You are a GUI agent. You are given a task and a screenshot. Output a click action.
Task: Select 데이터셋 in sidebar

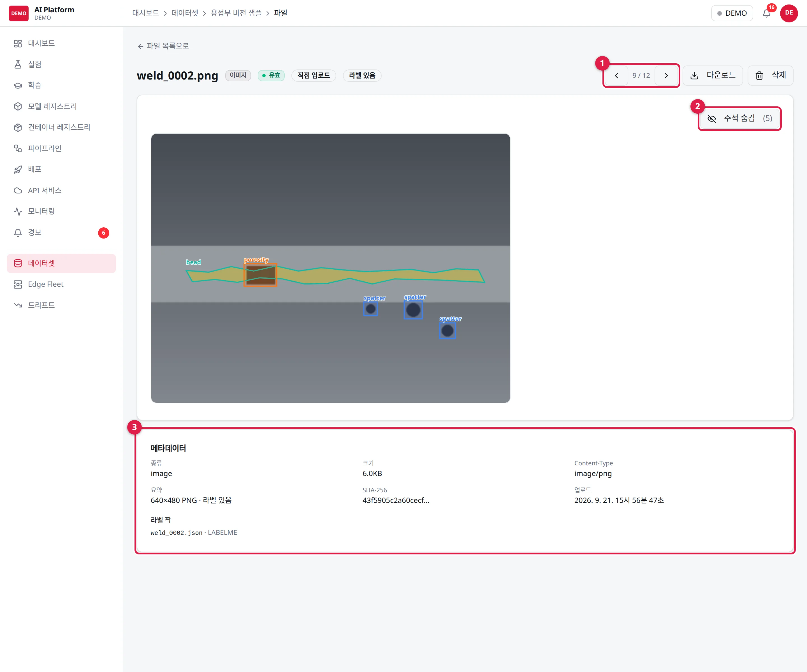(61, 263)
